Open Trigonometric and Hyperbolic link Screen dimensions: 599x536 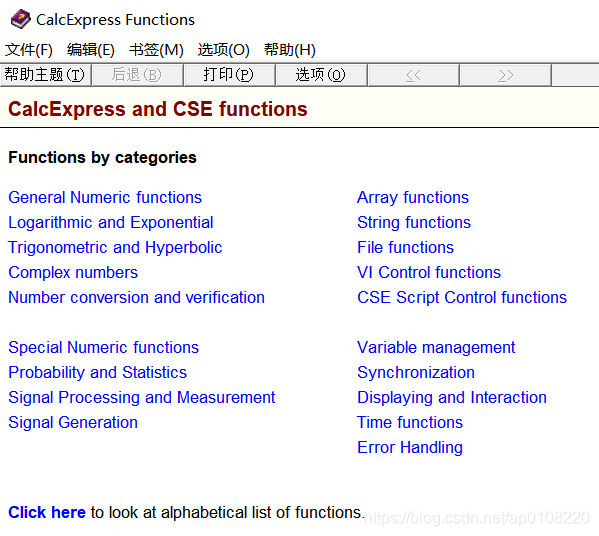(x=115, y=248)
